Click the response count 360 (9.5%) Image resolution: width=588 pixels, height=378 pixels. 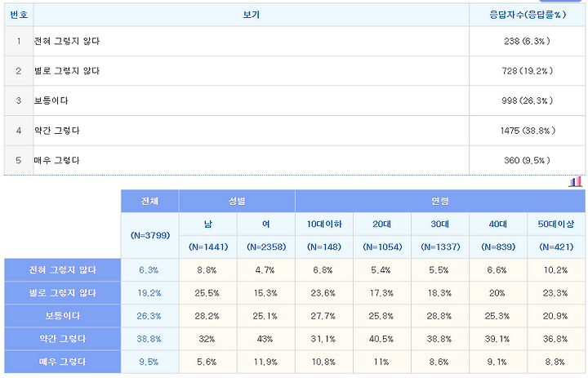[x=527, y=160]
